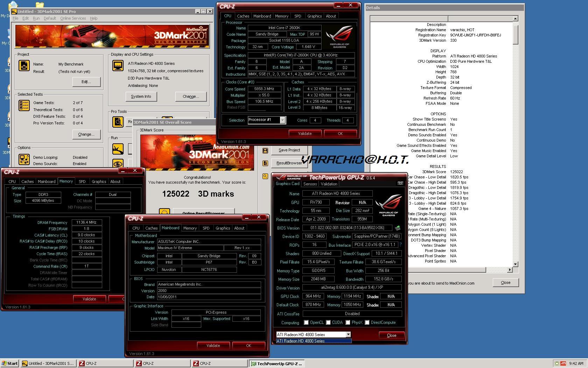Switch to Sensors tab in GPU-Z

click(310, 184)
